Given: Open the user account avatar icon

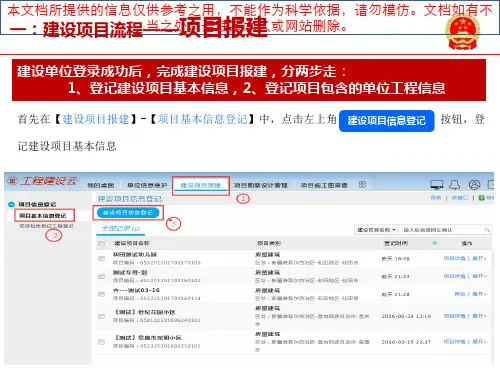Looking at the screenshot, I should [x=474, y=184].
